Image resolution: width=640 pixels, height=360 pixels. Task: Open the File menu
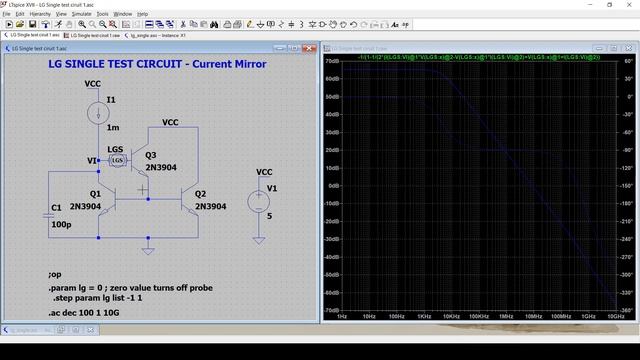tap(7, 14)
